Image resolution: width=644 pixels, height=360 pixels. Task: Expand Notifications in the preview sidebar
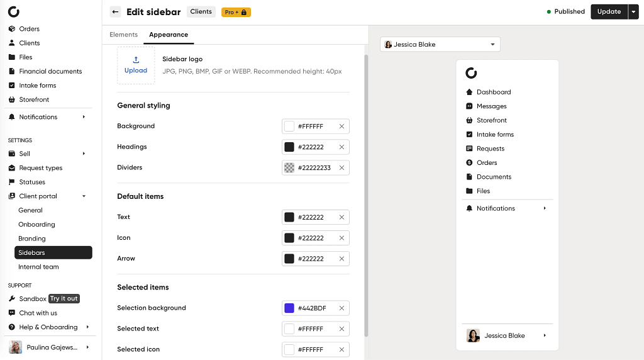point(545,208)
